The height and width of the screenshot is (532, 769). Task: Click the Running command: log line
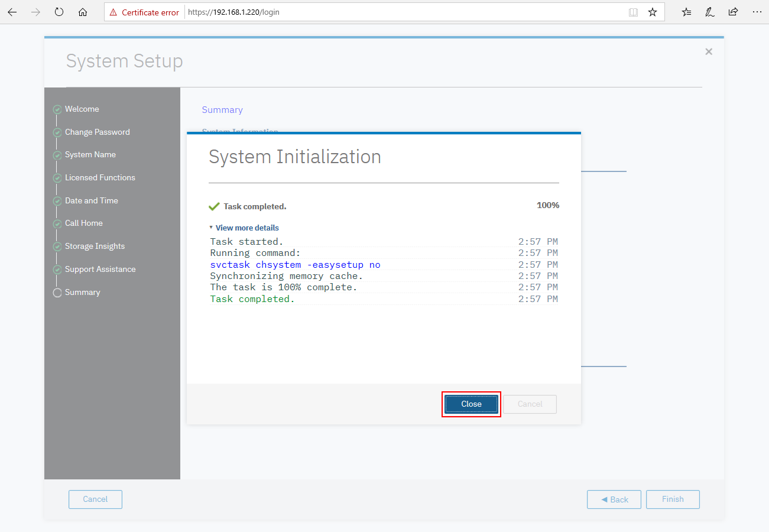click(255, 253)
